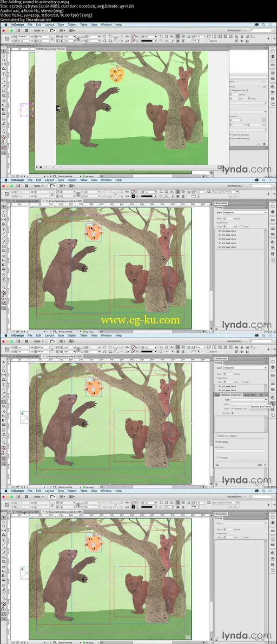277x644 pixels.
Task: Open CC Libraries dock icon in the second frame
Action: (273, 206)
